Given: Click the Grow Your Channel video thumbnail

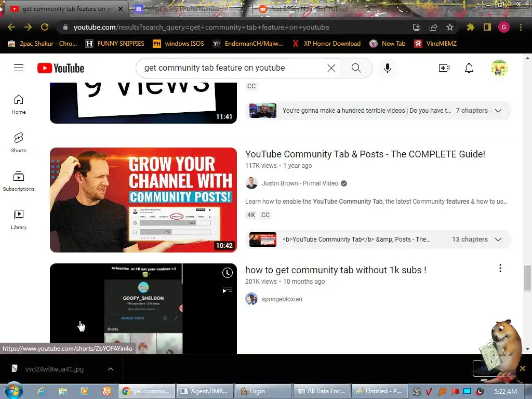Looking at the screenshot, I should (x=143, y=200).
